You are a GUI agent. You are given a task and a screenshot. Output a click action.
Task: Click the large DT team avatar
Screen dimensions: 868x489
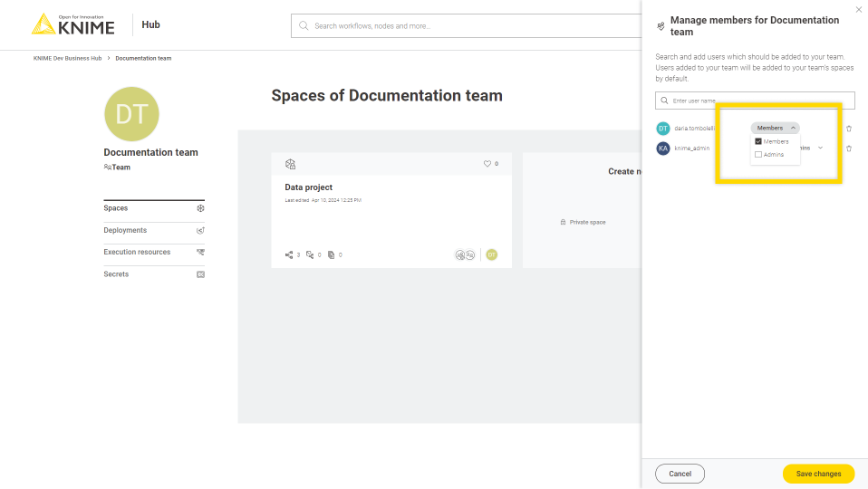pos(131,114)
